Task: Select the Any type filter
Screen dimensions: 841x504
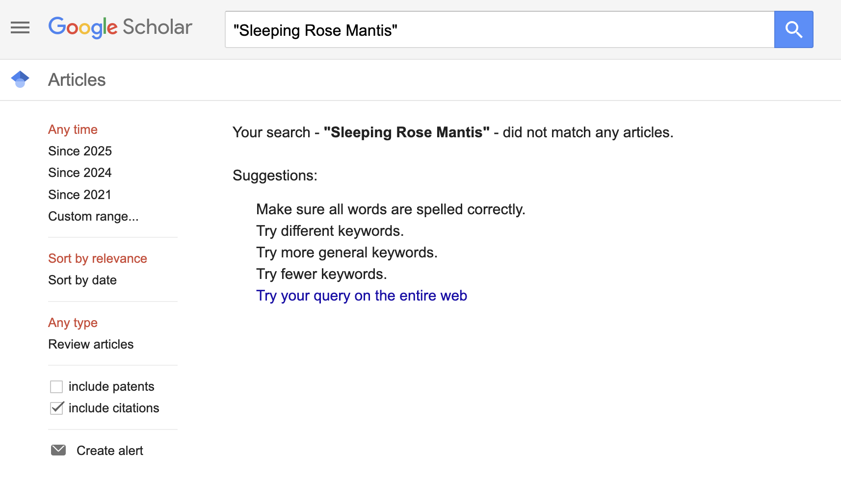Action: [73, 323]
